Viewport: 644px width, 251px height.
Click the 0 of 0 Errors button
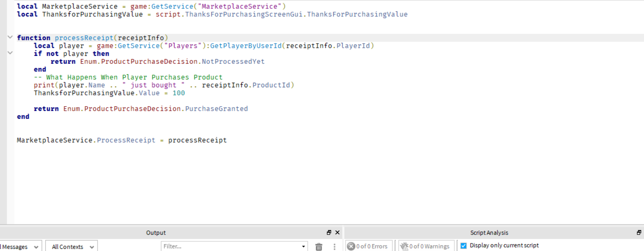point(369,246)
